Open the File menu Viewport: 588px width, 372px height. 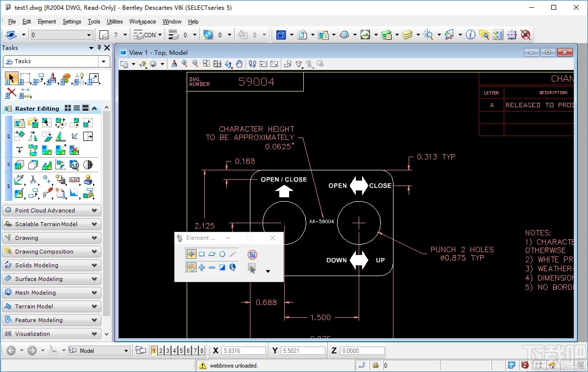(x=12, y=22)
